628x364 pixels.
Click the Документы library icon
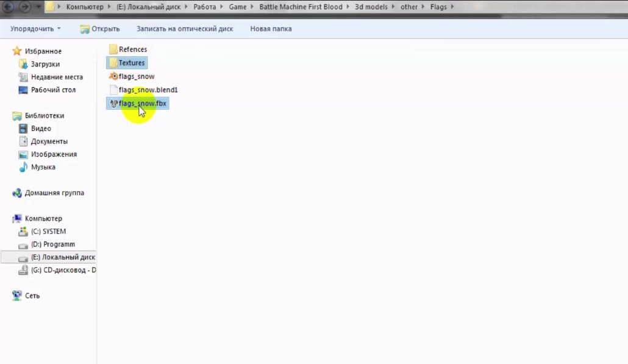[23, 141]
